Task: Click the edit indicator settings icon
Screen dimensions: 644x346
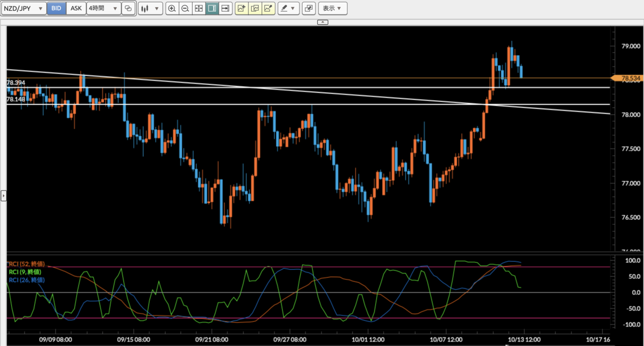Action: coord(255,9)
